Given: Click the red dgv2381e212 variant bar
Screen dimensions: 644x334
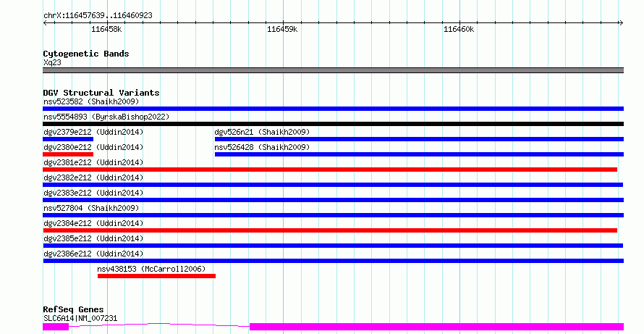Looking at the screenshot, I should point(330,170).
